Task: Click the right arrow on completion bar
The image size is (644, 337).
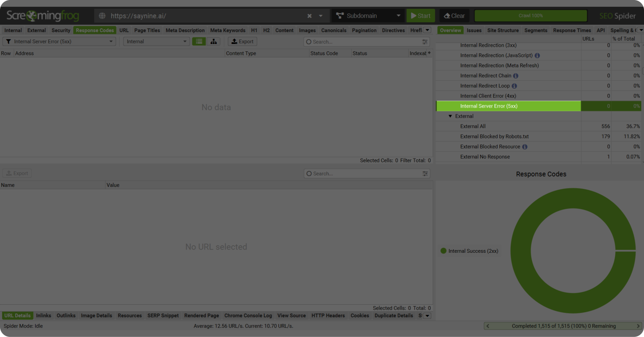Action: point(638,326)
